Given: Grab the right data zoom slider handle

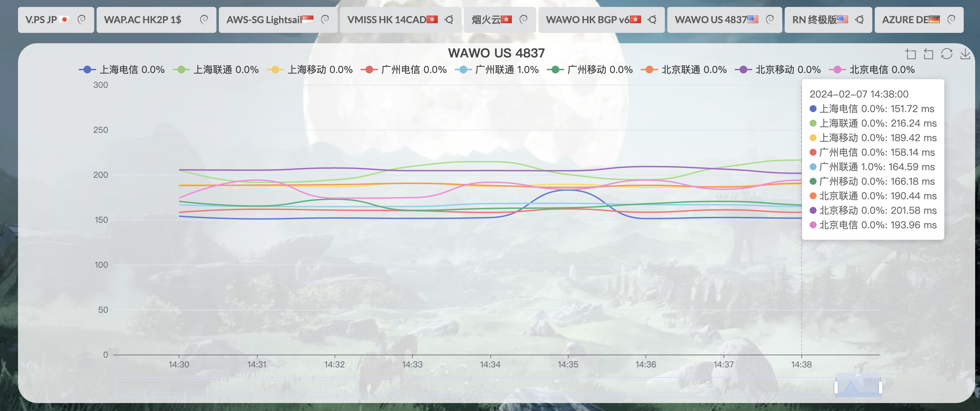Looking at the screenshot, I should tap(880, 387).
